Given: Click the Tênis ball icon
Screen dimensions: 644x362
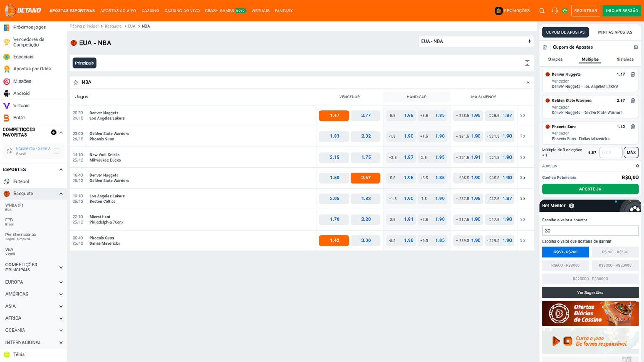Looking at the screenshot, I should [x=7, y=354].
